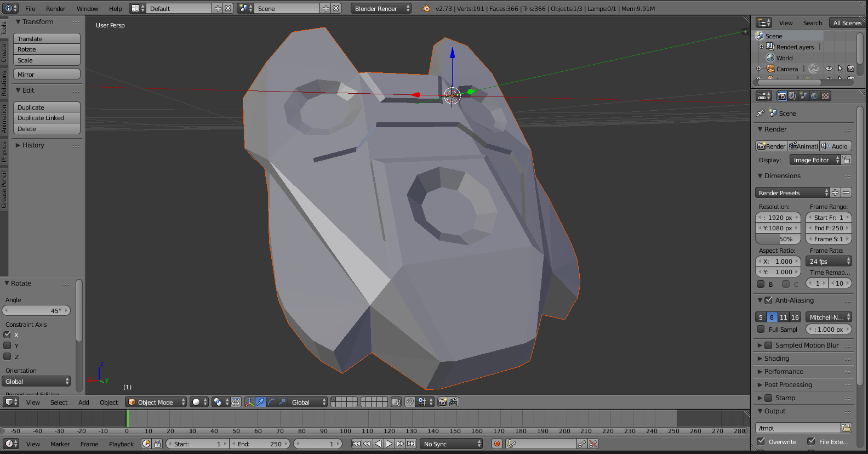Click the OpenGL render active viewport icon
This screenshot has height=454, width=868.
[443, 402]
